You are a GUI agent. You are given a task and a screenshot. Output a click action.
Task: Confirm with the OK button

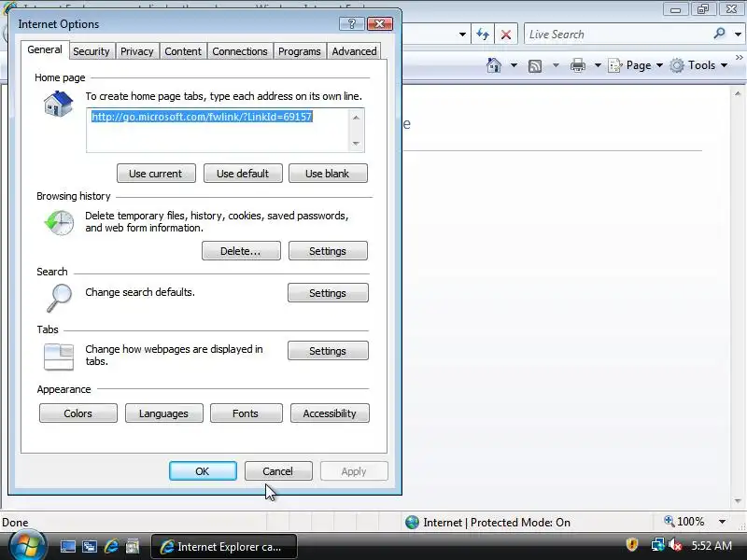pos(203,471)
